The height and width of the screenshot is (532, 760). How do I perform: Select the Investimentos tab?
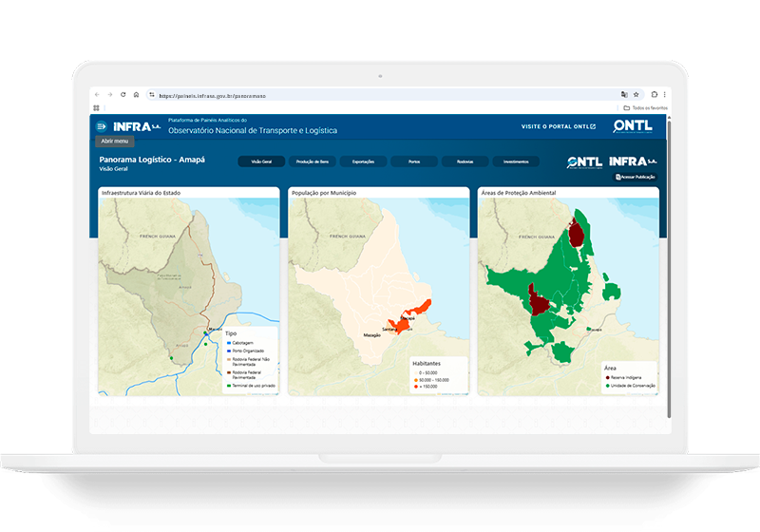(516, 161)
